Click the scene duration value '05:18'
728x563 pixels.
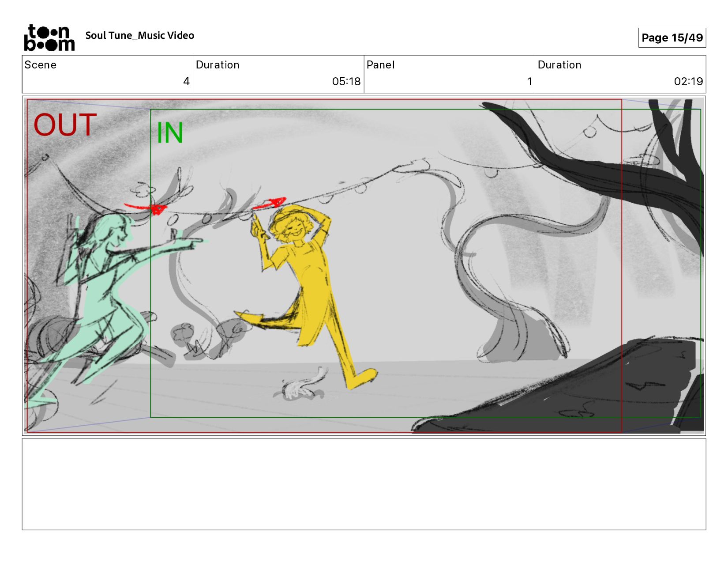tap(346, 81)
